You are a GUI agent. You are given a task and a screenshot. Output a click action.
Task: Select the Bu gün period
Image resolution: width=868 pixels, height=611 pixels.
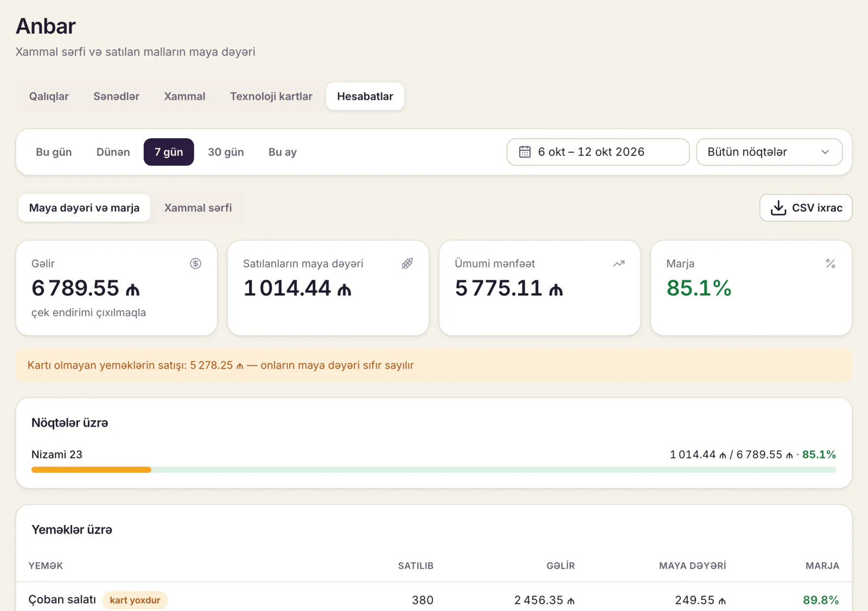pyautogui.click(x=54, y=152)
